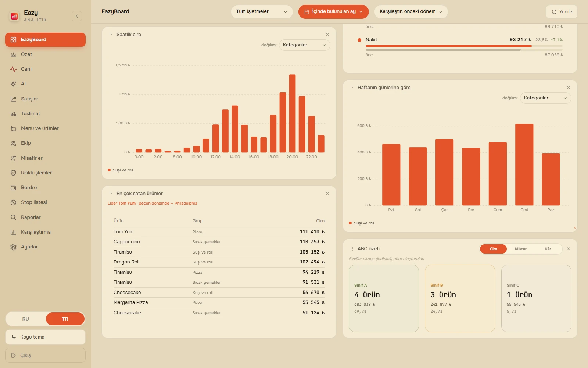This screenshot has width=588, height=368.
Task: Click the Menü ve ürünler cup icon
Action: [x=14, y=128]
